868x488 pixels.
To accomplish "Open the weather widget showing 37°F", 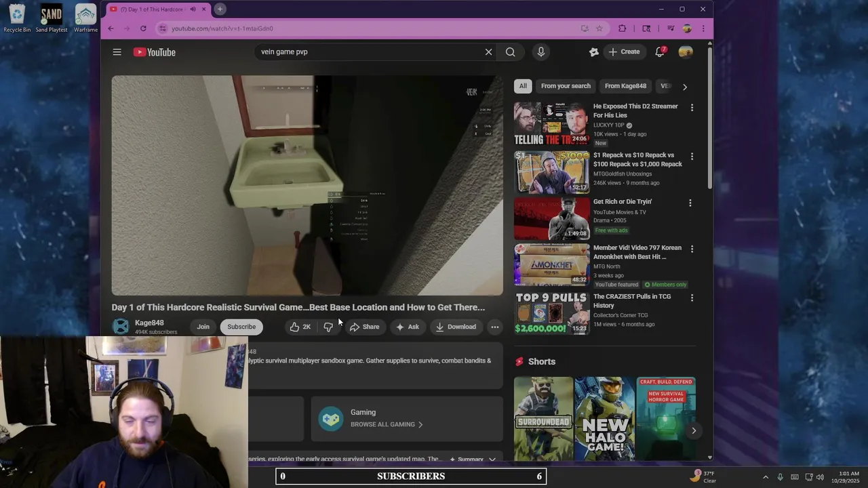I will tap(704, 476).
